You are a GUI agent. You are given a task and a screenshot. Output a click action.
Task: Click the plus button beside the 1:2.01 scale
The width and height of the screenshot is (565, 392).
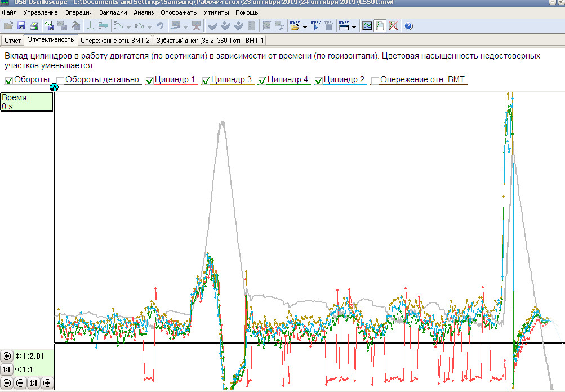click(x=7, y=356)
